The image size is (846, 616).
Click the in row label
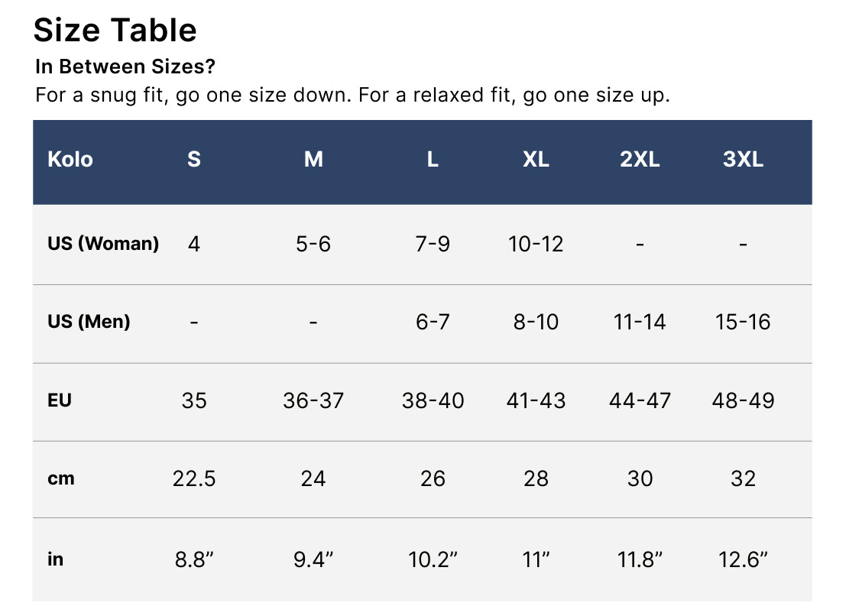pyautogui.click(x=55, y=559)
